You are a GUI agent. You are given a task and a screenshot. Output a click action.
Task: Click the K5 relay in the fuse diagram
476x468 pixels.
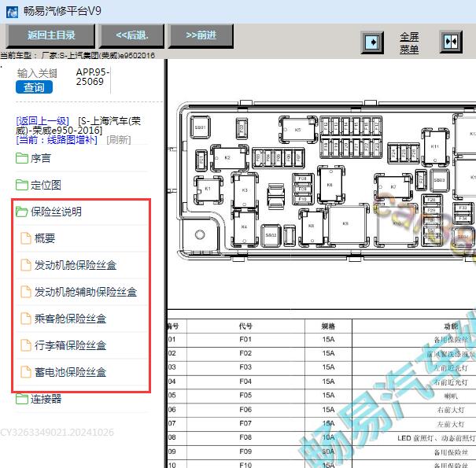pos(297,130)
